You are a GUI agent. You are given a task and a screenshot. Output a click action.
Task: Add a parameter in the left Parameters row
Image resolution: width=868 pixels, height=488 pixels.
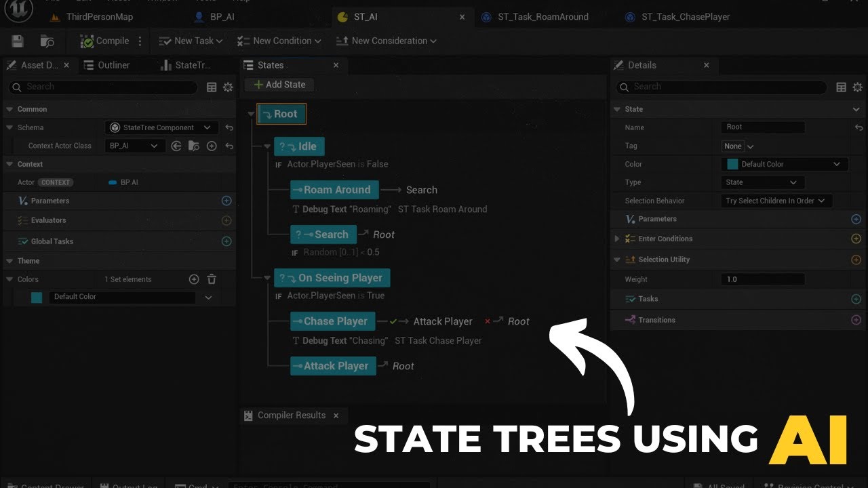click(x=226, y=201)
